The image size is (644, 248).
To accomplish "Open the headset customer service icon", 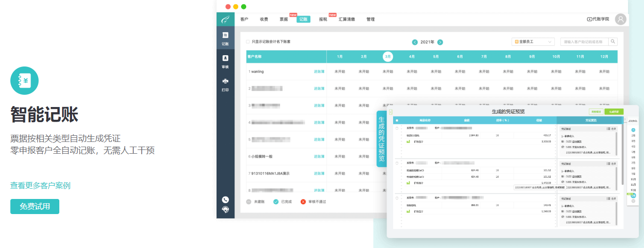I will (x=225, y=209).
